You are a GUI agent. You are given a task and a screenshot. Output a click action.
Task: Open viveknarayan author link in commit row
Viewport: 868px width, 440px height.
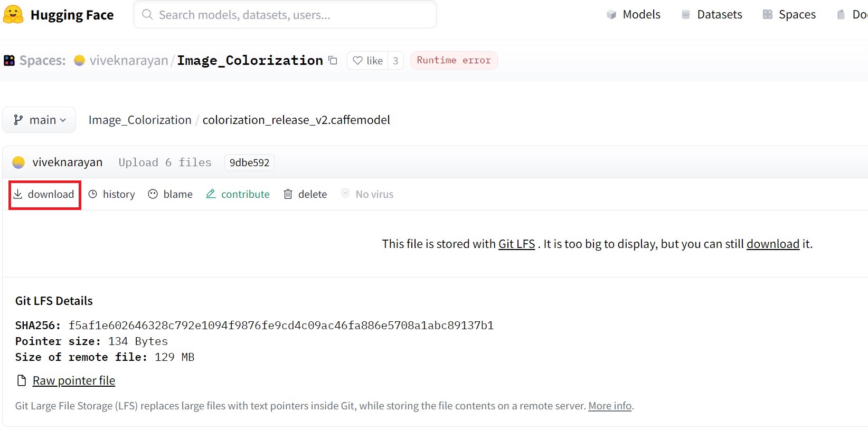coord(68,162)
